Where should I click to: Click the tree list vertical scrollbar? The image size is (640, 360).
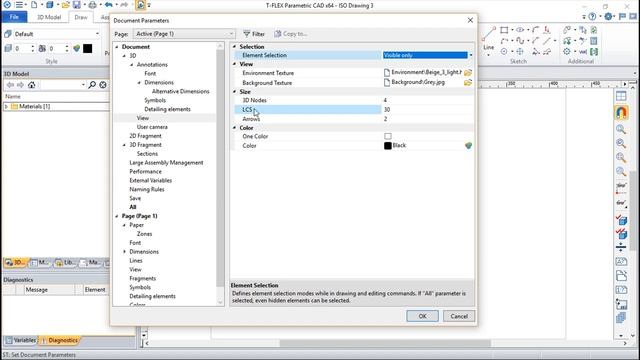click(x=220, y=168)
